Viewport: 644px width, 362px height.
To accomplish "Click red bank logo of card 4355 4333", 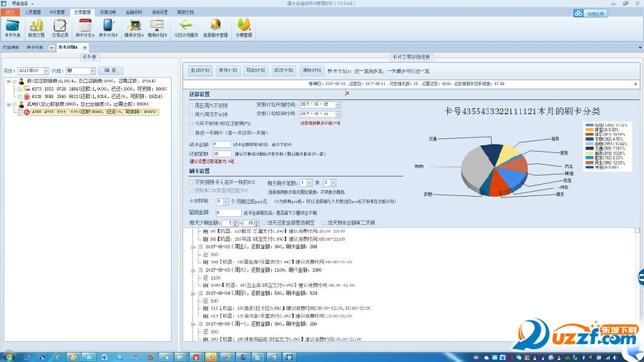I will (x=26, y=112).
